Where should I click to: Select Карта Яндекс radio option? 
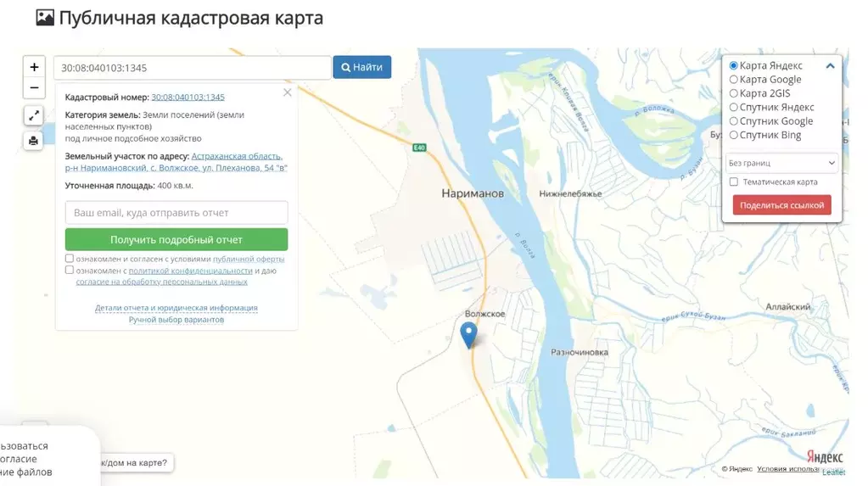coord(733,66)
